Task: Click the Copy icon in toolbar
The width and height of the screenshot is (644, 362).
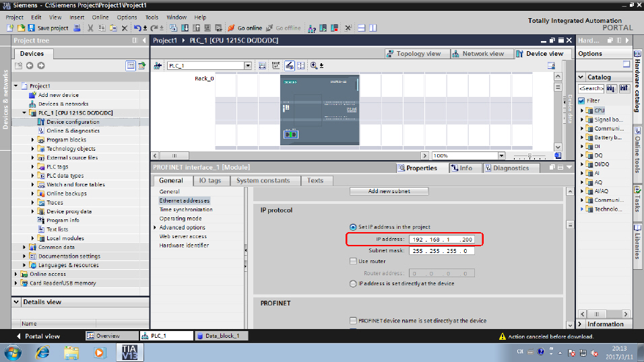Action: 102,28
